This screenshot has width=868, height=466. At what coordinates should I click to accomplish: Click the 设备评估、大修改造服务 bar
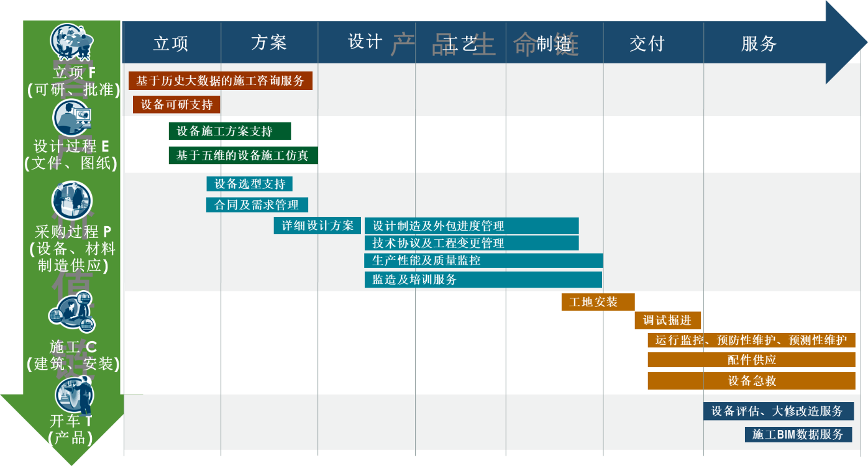pos(779,411)
